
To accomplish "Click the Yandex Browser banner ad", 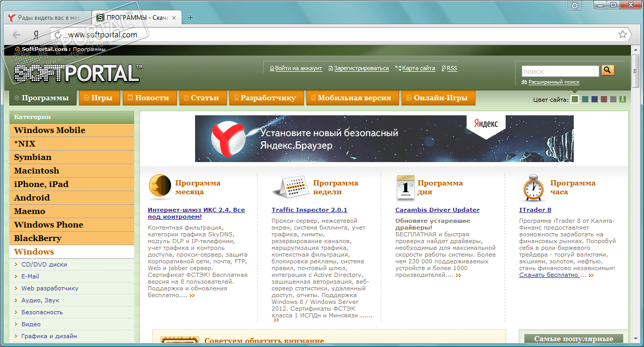I will coord(384,139).
